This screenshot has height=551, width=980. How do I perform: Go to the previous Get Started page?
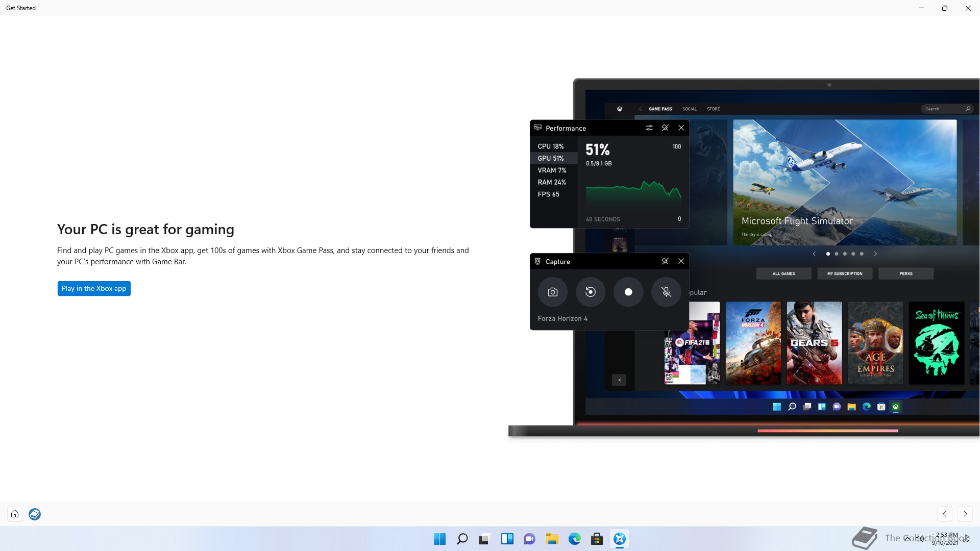click(x=945, y=514)
